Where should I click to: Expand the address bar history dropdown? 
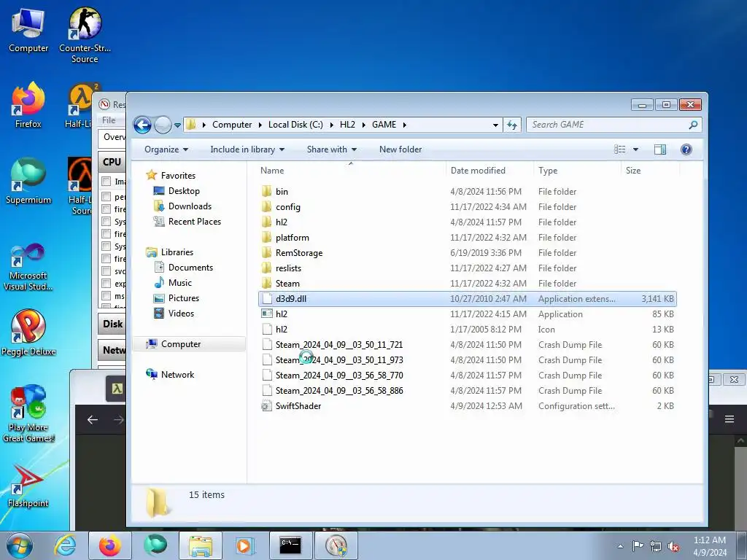(495, 125)
